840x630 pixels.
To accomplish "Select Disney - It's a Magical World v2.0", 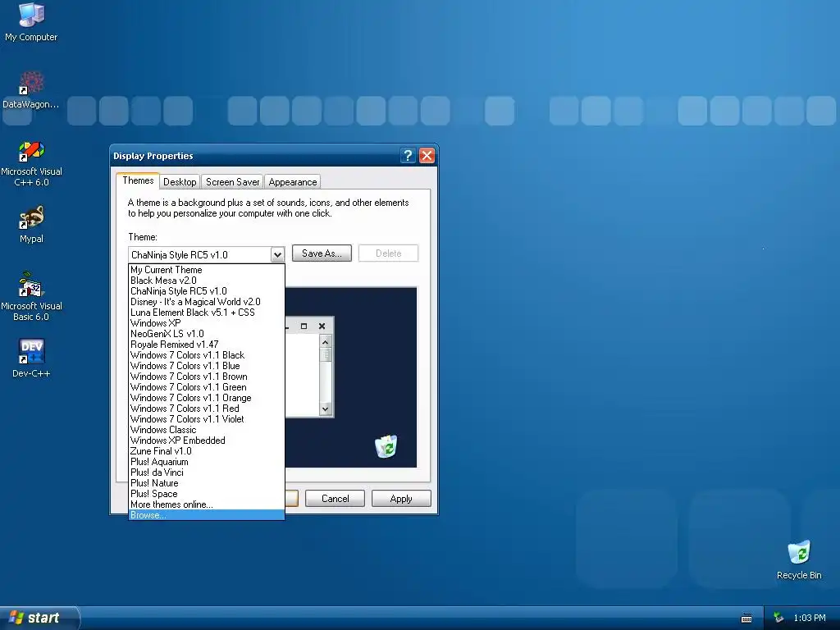I will click(206, 302).
